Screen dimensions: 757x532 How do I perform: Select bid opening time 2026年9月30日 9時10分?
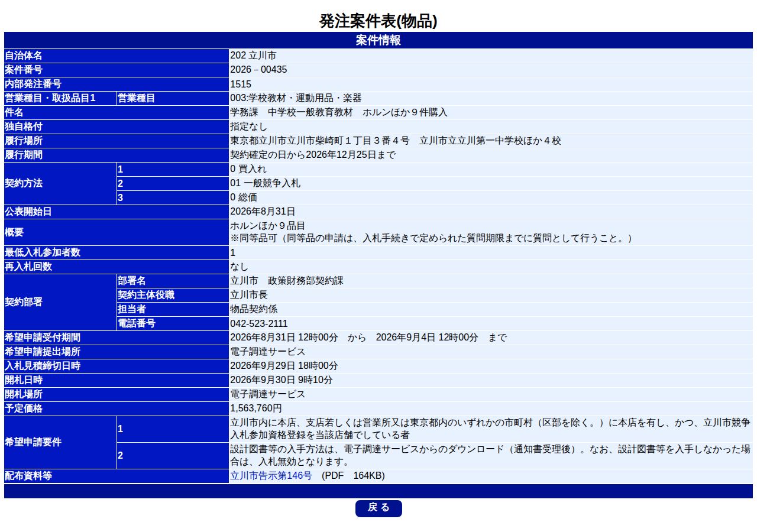pos(282,380)
